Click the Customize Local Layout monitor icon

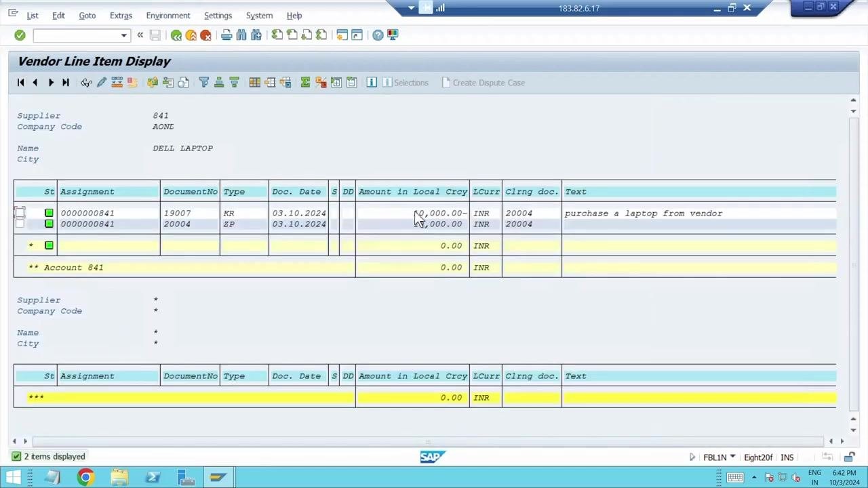[x=393, y=35]
